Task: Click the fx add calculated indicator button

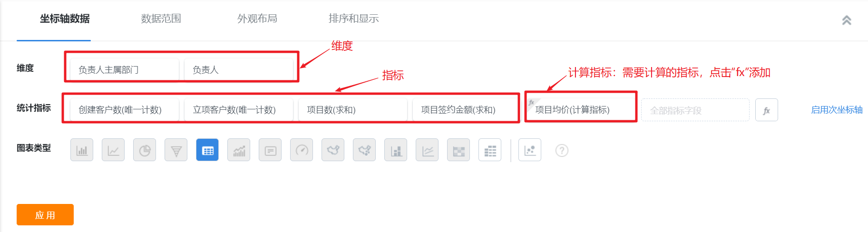Action: click(x=767, y=110)
